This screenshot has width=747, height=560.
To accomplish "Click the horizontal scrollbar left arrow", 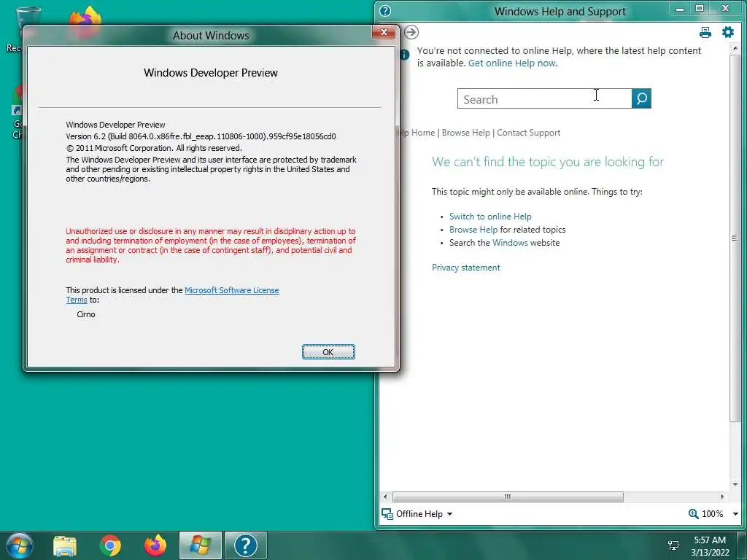I will tap(385, 497).
